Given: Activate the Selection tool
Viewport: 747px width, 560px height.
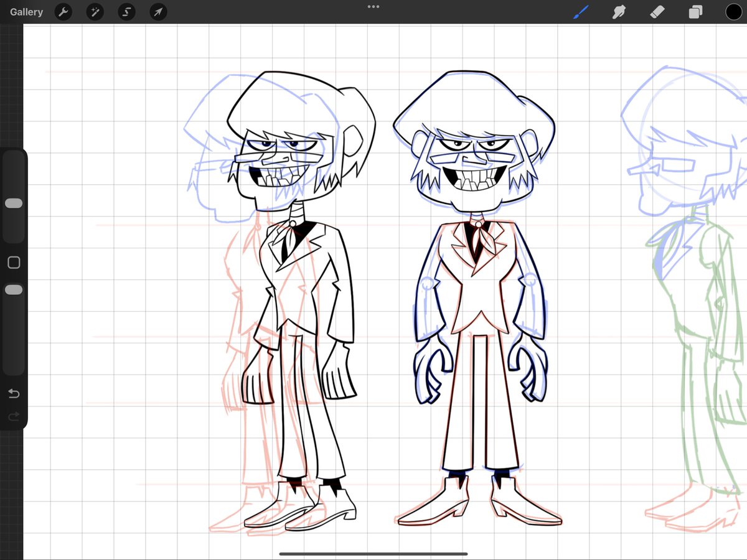Looking at the screenshot, I should tap(127, 12).
